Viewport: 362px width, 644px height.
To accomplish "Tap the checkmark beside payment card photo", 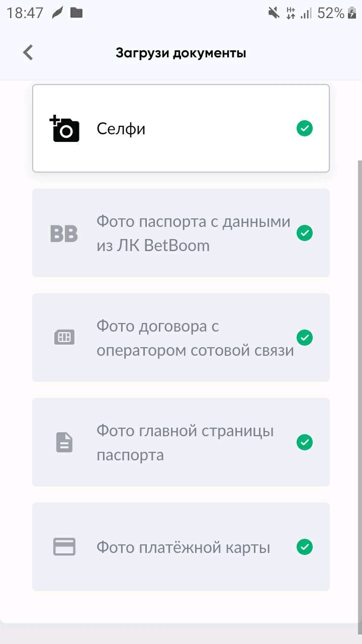I will (x=304, y=547).
